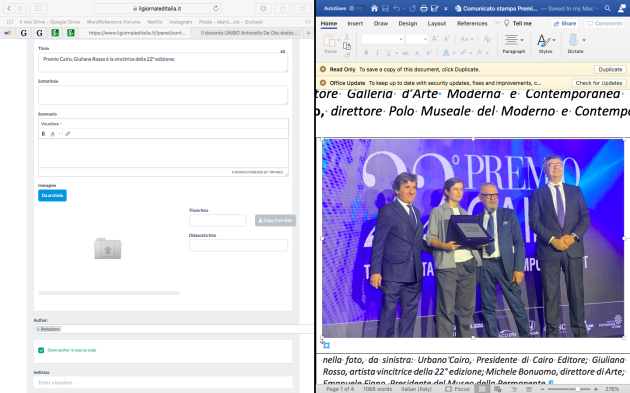Toggle Subscript in Word ribbon
The height and width of the screenshot is (393, 630).
pos(417,53)
